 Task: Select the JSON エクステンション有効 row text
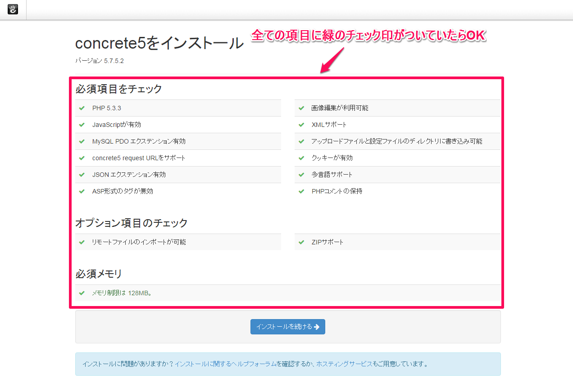[x=129, y=175]
